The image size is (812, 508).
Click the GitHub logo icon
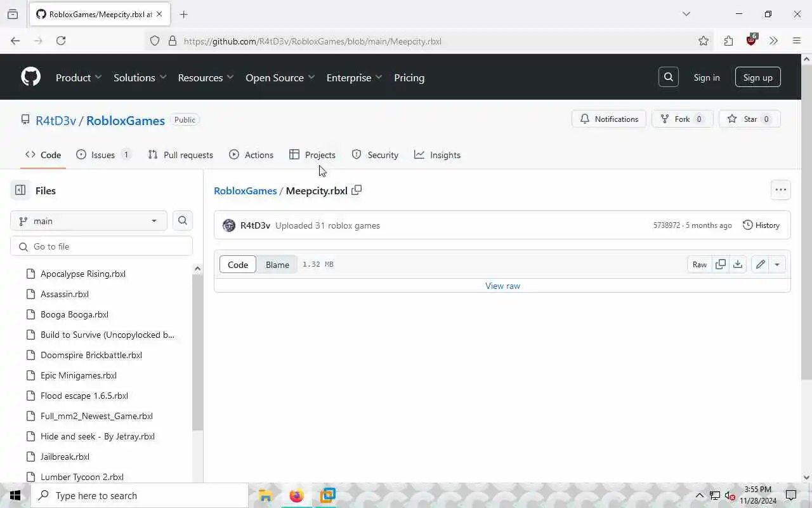tap(30, 77)
